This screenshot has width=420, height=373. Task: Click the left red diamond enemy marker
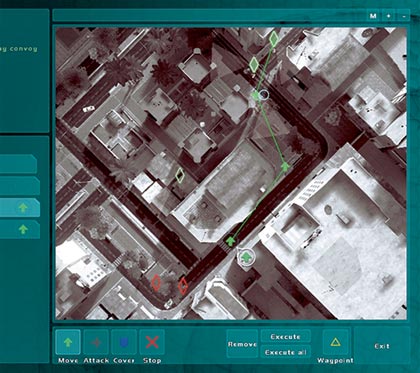[x=156, y=283]
